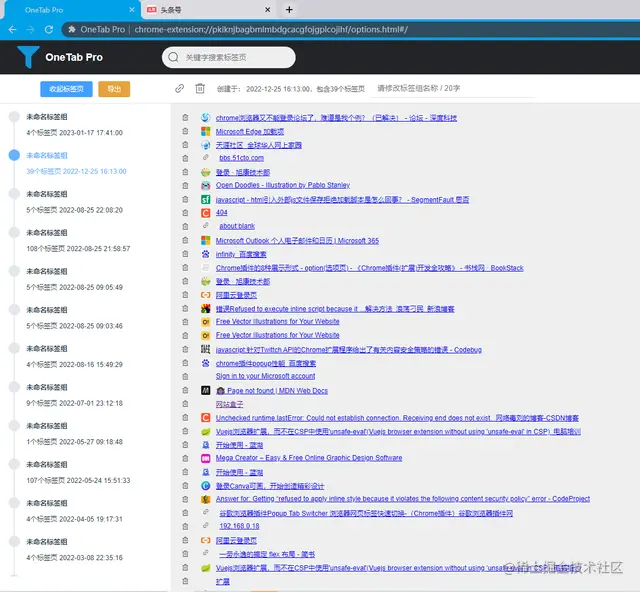The width and height of the screenshot is (640, 592).
Task: Delete the bbs.51cto.com entry via trash icon
Action: pos(185,158)
